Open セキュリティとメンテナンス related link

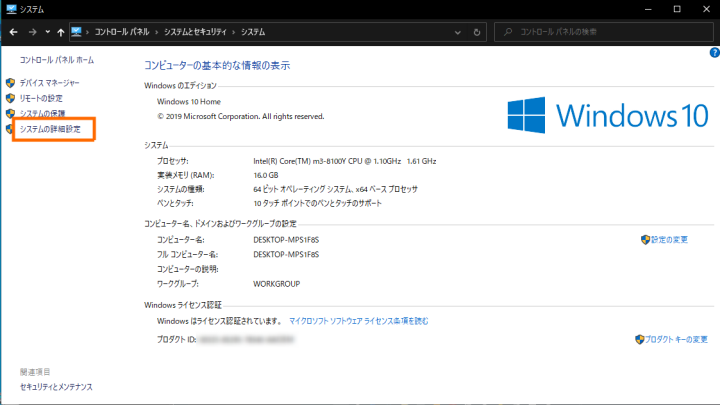[x=56, y=386]
